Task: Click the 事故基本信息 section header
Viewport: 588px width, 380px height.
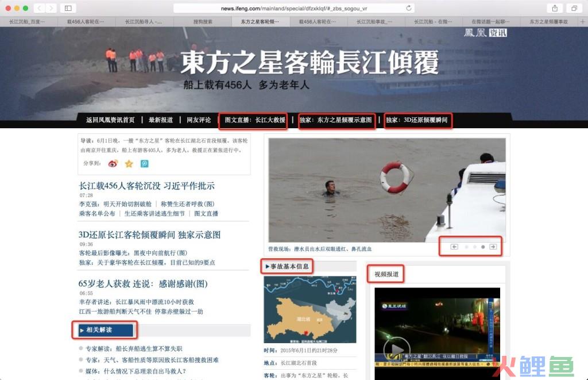Action: coord(287,266)
